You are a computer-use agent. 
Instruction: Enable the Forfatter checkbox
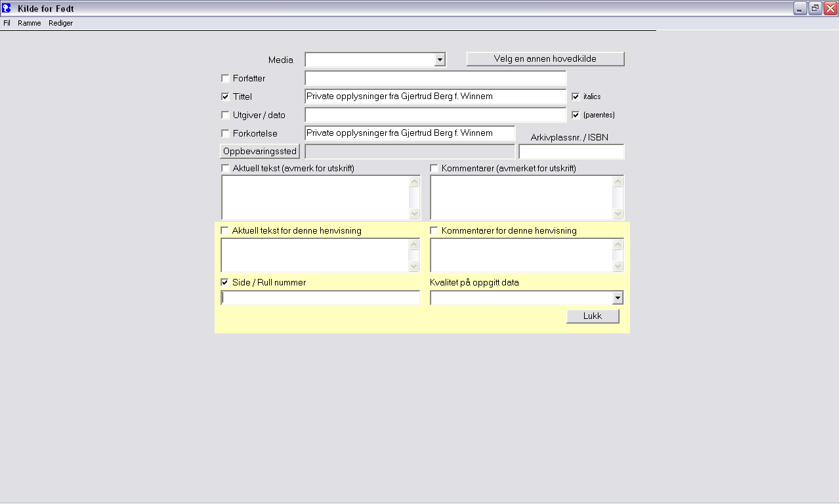point(225,78)
